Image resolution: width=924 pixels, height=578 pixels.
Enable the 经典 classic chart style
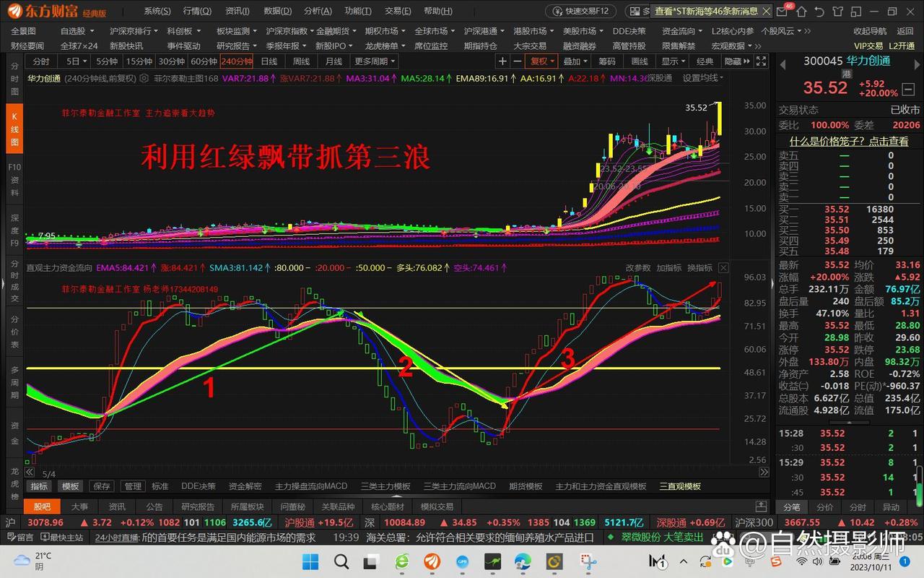pos(705,61)
